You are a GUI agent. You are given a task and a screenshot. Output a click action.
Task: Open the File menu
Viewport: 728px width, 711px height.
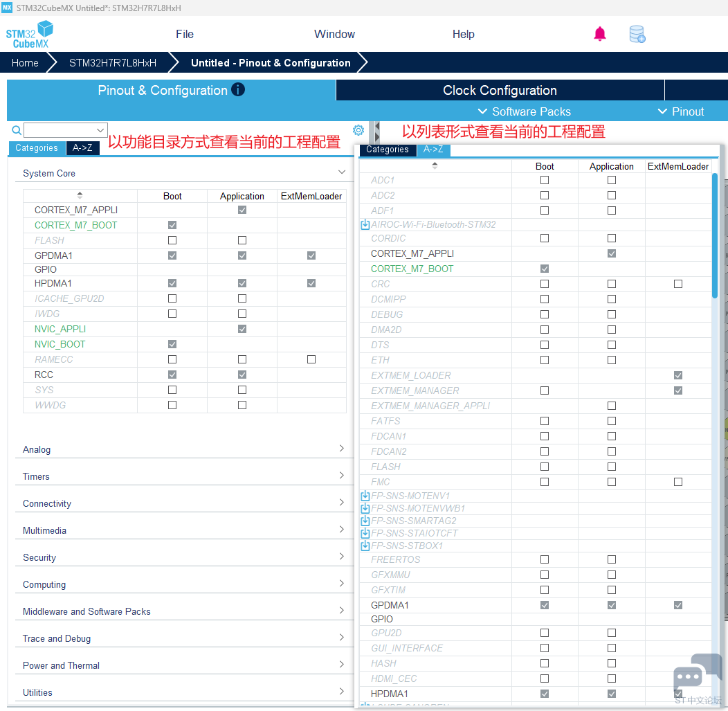tap(185, 35)
